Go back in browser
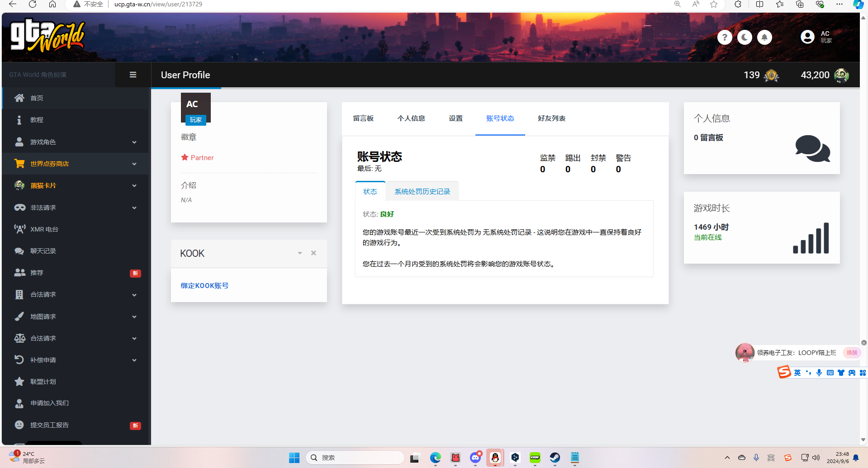Viewport: 868px width, 468px height. pos(13,5)
